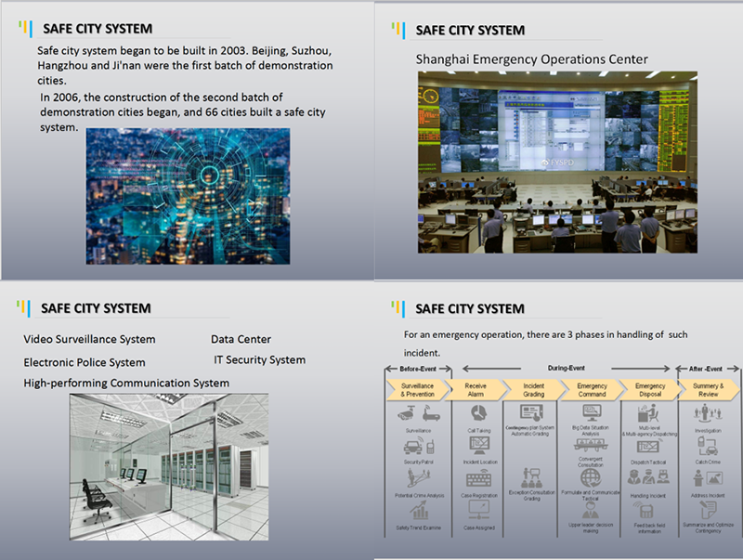743x560 pixels.
Task: Click the Shanghai Emergency Operations Center caption
Action: [x=531, y=59]
